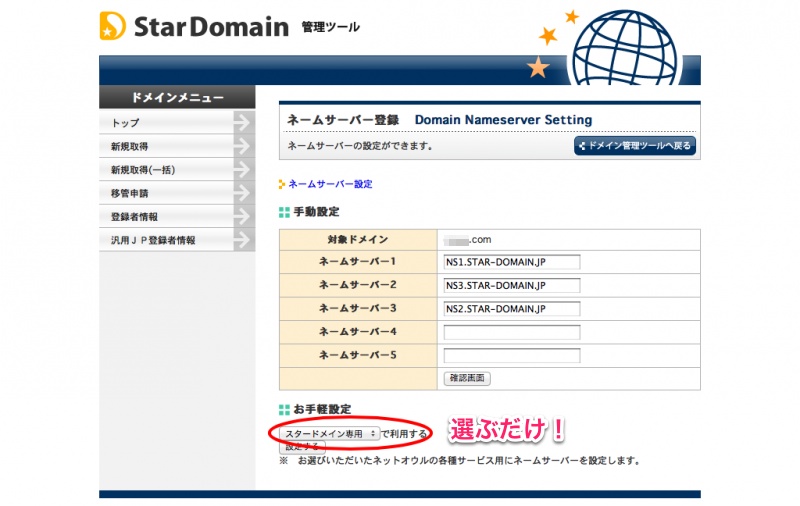The height and width of the screenshot is (506, 800).
Task: Focus the ネームサーバー2 input field
Action: click(x=512, y=286)
